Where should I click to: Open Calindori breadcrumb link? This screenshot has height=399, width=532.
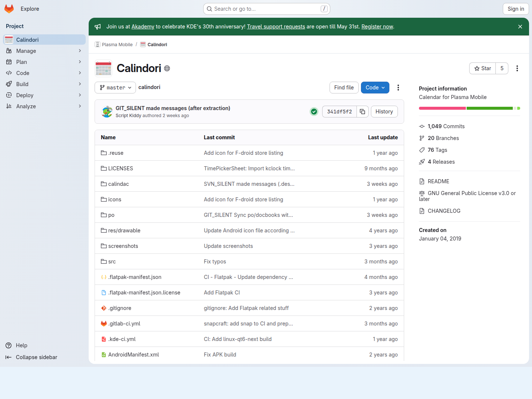click(x=157, y=44)
